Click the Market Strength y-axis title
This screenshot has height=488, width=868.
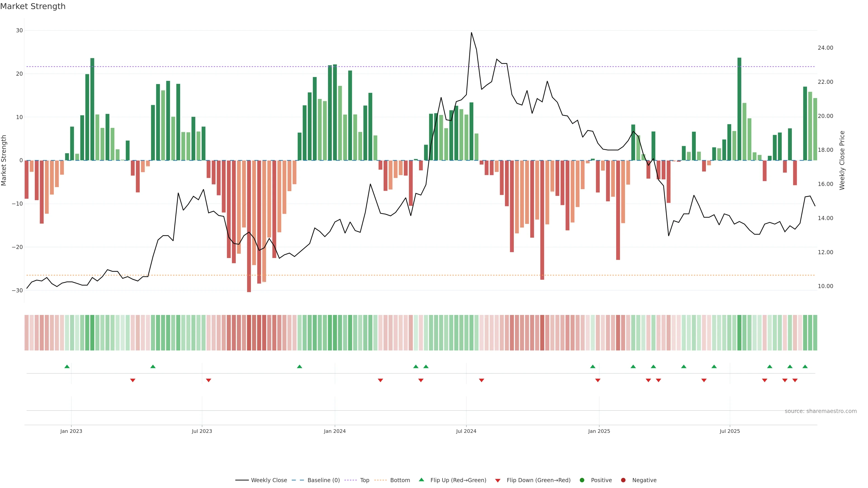click(4, 160)
